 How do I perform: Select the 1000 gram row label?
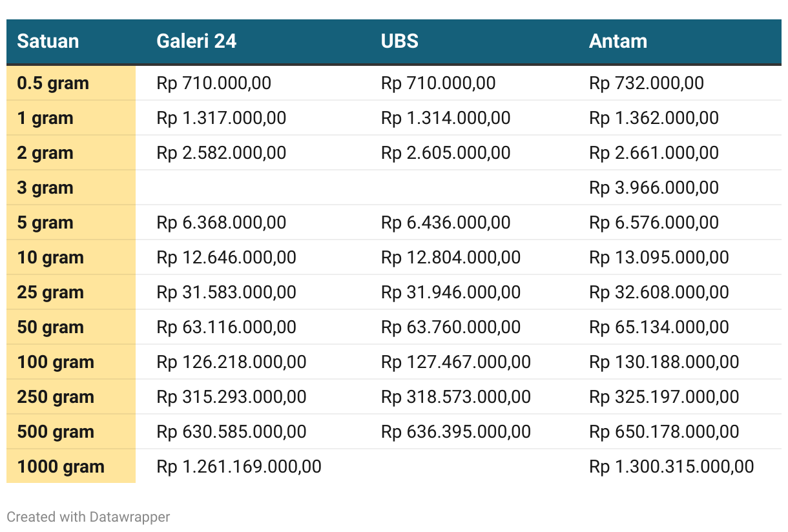(x=61, y=467)
